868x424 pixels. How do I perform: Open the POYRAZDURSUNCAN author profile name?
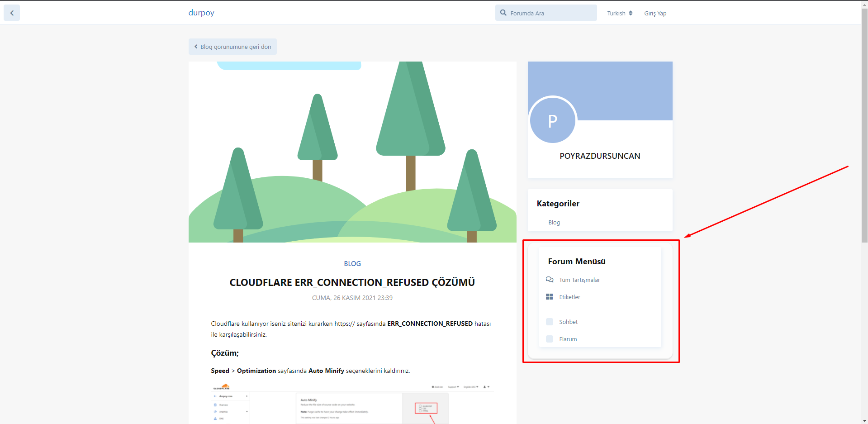click(600, 156)
